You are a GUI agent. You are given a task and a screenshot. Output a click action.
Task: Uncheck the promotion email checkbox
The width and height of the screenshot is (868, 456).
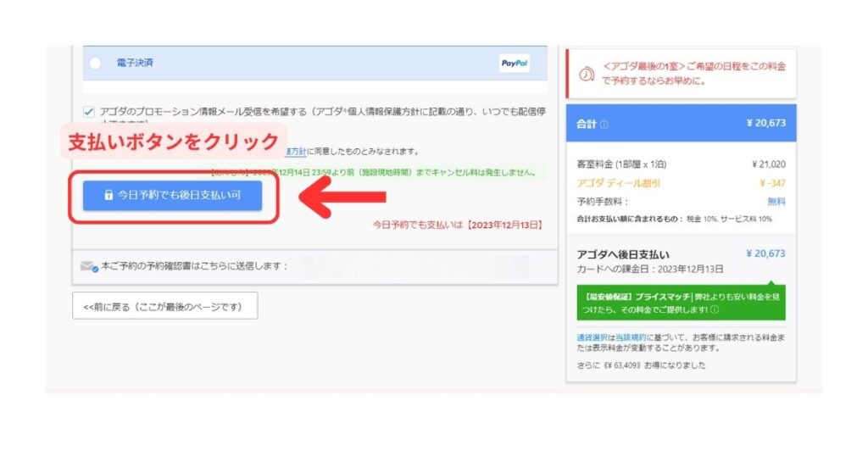(88, 112)
